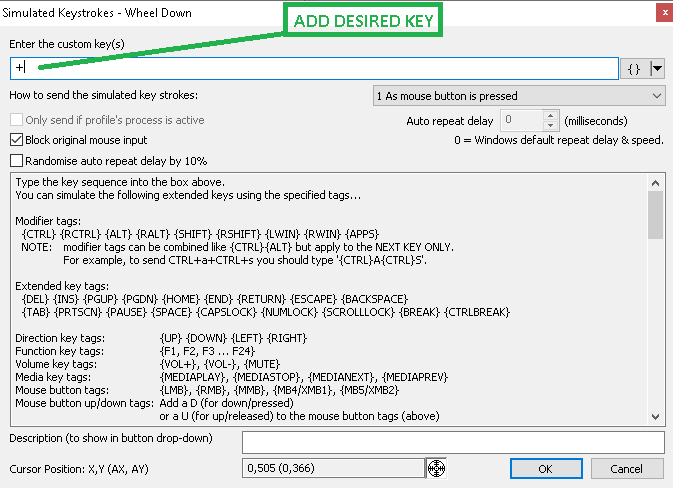
Task: Click the 'Enter the custom key(s)' label
Action: point(67,44)
